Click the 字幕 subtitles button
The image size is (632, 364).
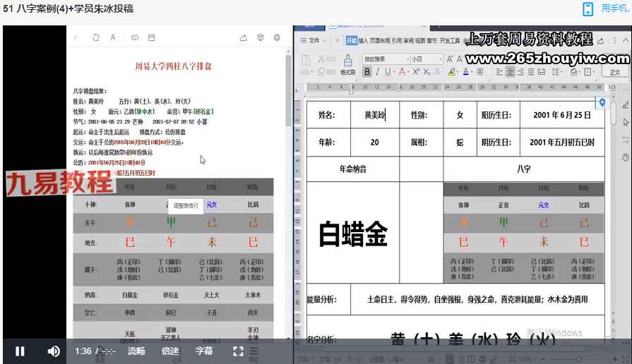click(204, 351)
